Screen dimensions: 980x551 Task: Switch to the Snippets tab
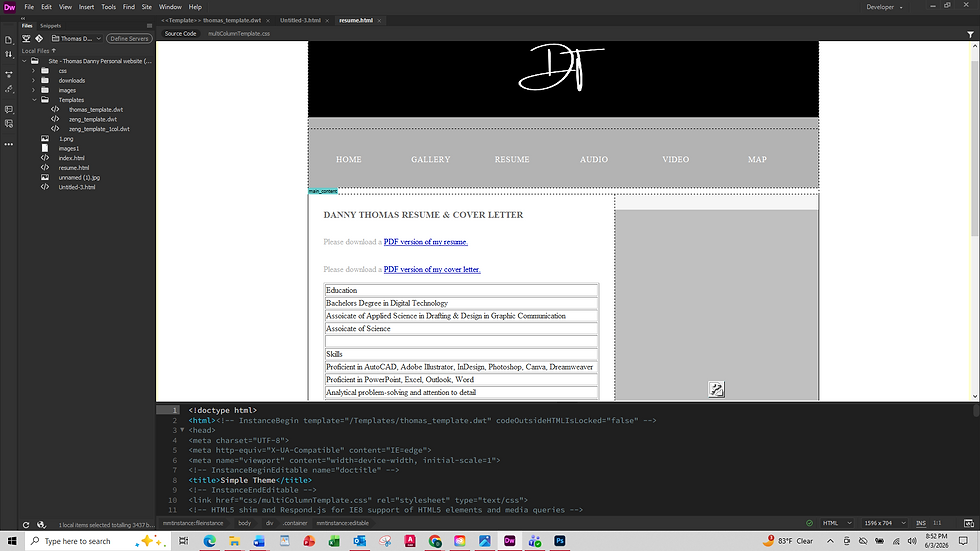(51, 26)
